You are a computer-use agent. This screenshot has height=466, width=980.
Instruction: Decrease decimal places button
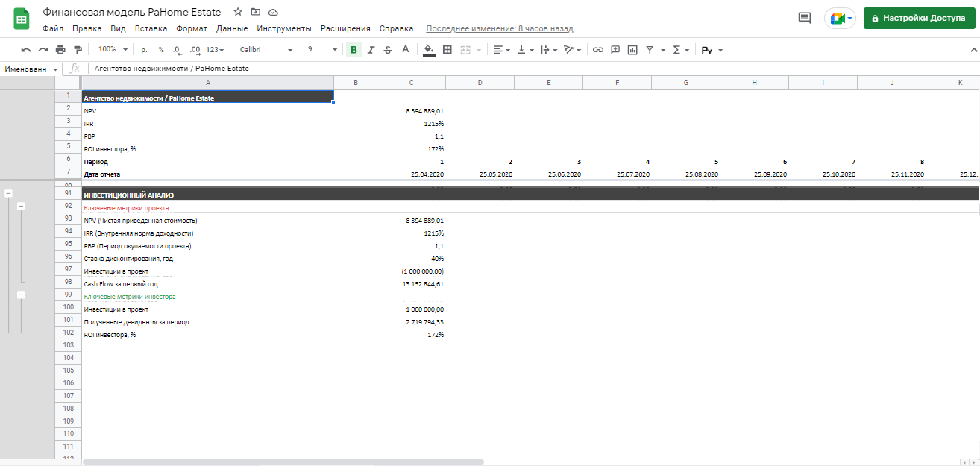[178, 50]
